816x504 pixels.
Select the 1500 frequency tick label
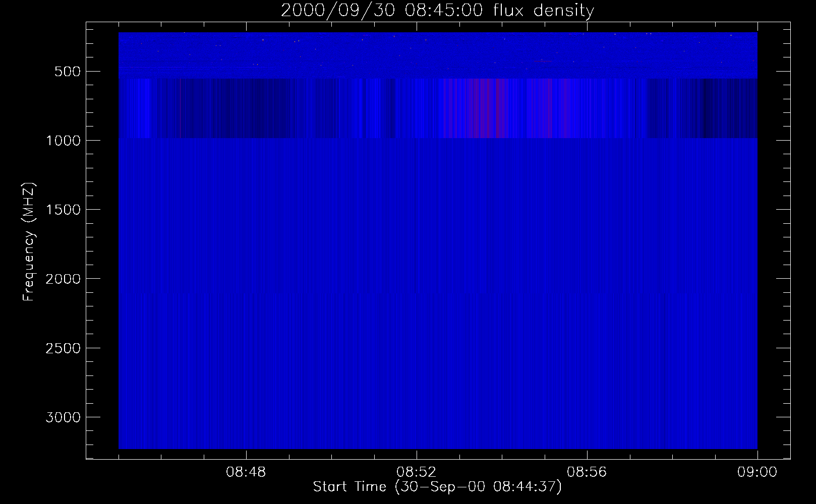tap(63, 210)
